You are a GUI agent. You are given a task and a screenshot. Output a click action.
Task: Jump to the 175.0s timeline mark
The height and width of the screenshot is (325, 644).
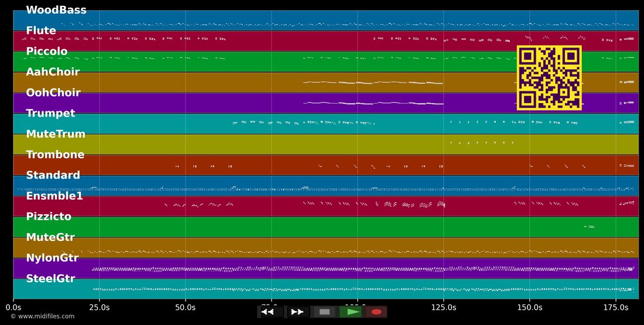pos(616,307)
